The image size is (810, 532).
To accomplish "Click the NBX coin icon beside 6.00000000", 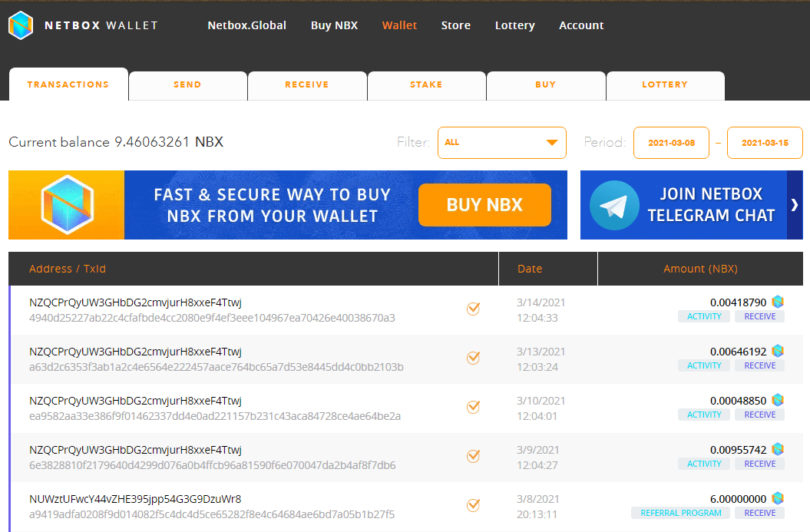I will 778,498.
